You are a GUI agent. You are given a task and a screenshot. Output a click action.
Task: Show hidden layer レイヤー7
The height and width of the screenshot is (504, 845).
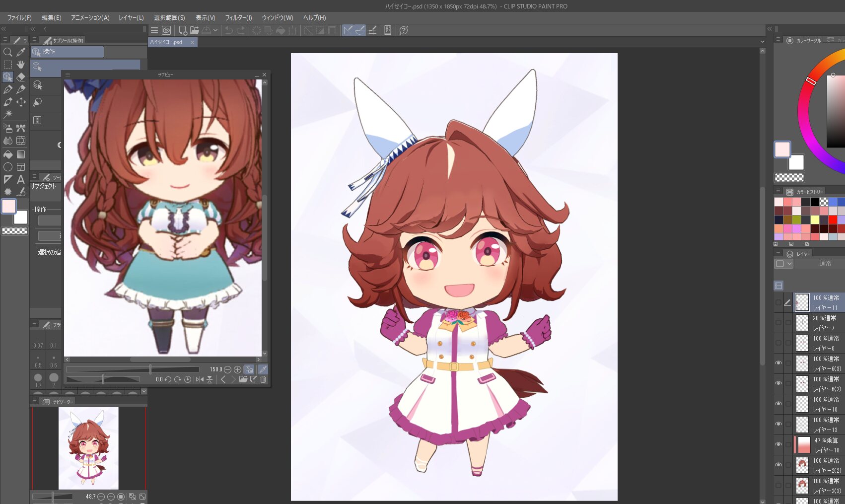[x=778, y=323]
